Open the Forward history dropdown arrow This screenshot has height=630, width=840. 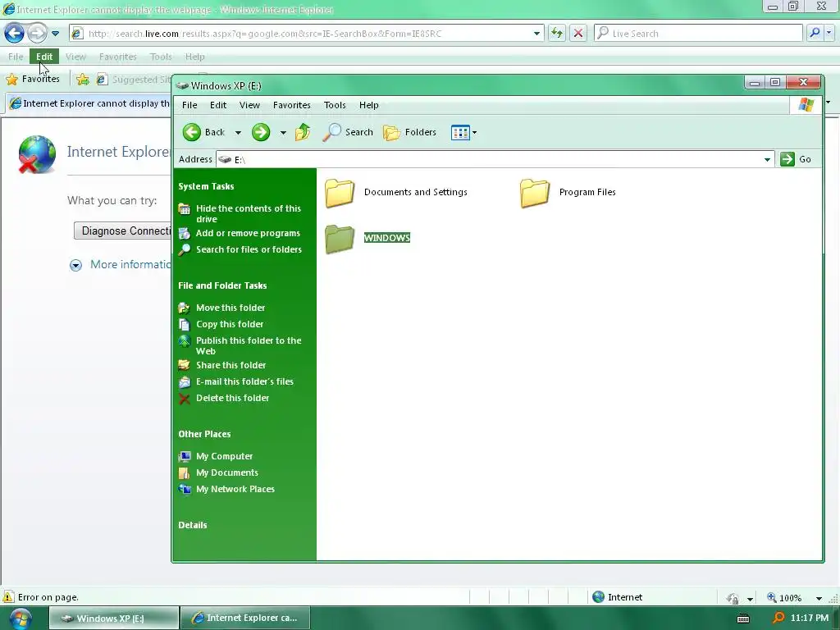point(283,133)
